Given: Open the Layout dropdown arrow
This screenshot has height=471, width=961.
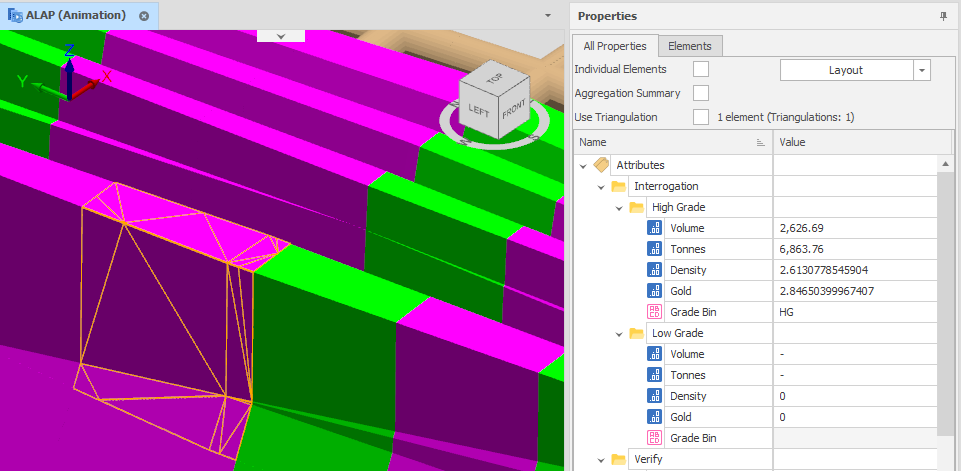Looking at the screenshot, I should [921, 70].
